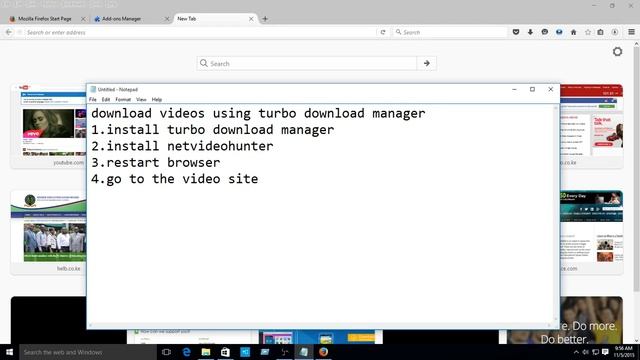Click the new tab page search arrow
Image resolution: width=640 pixels, height=360 pixels.
coord(427,63)
